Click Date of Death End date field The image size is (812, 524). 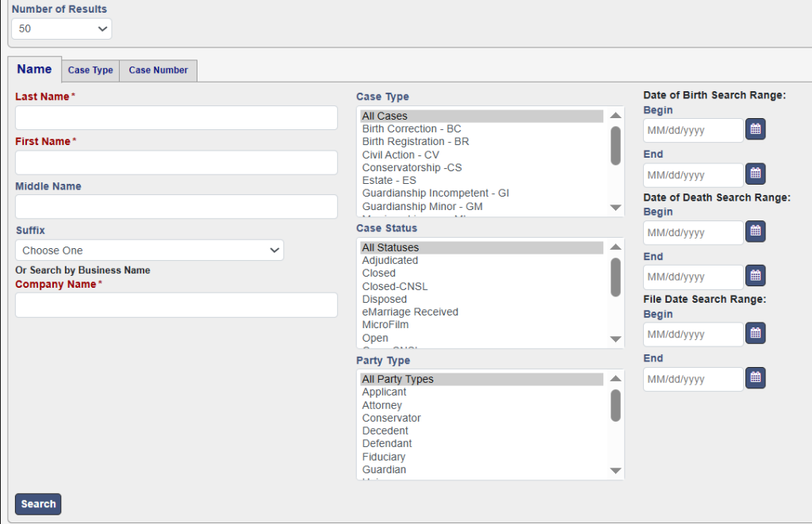click(693, 277)
